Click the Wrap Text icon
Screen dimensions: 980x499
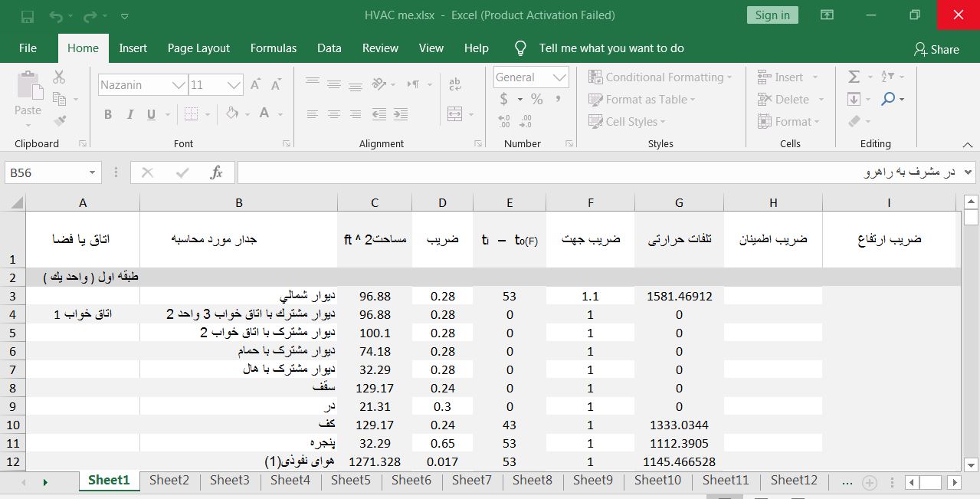coord(455,84)
